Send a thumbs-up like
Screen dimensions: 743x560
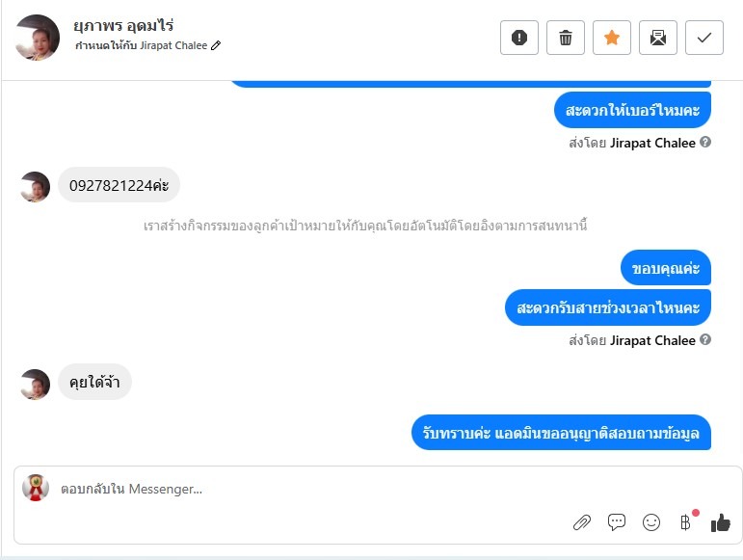[x=721, y=522]
